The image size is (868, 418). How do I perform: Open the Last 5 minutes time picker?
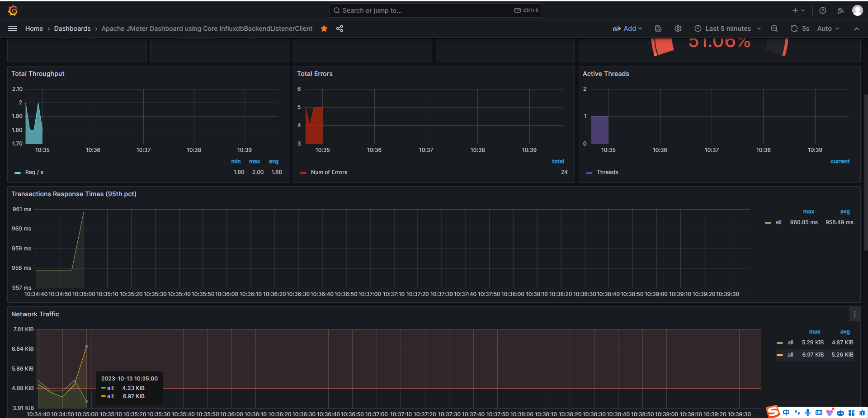click(x=728, y=28)
